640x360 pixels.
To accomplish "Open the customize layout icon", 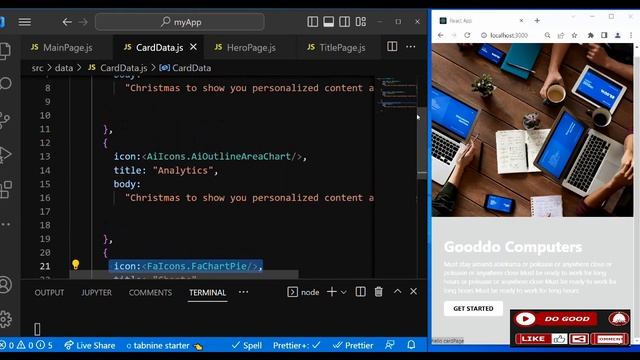I will (361, 22).
